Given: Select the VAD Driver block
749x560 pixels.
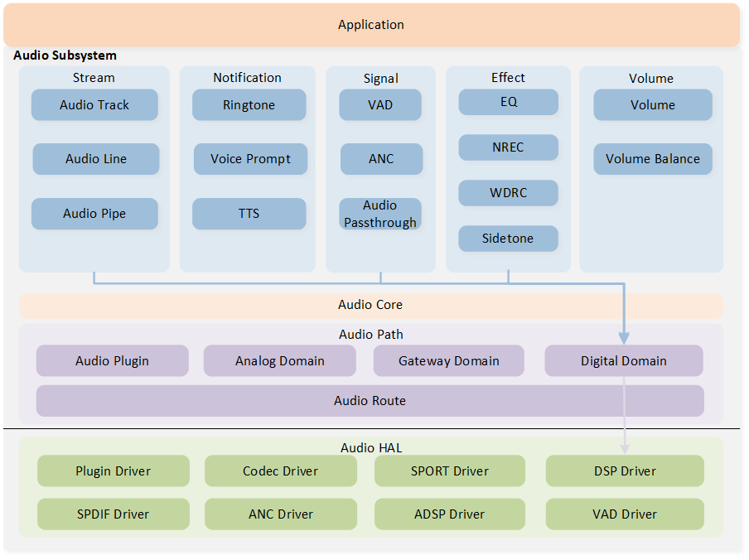Looking at the screenshot, I should 625,514.
